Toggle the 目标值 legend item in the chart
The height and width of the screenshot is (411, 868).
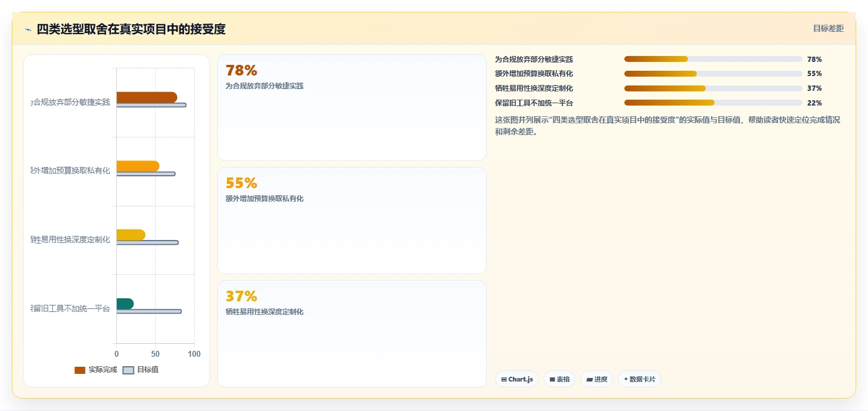click(x=140, y=370)
